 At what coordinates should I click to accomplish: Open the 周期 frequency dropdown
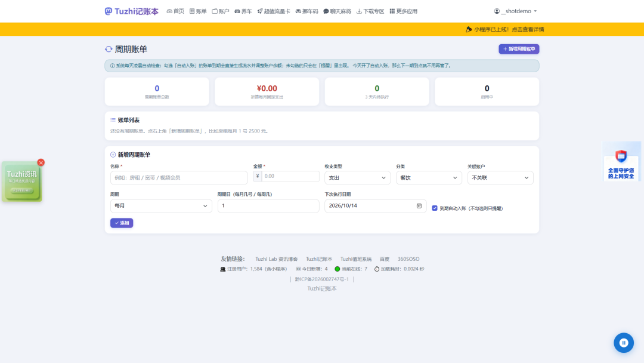(x=161, y=205)
